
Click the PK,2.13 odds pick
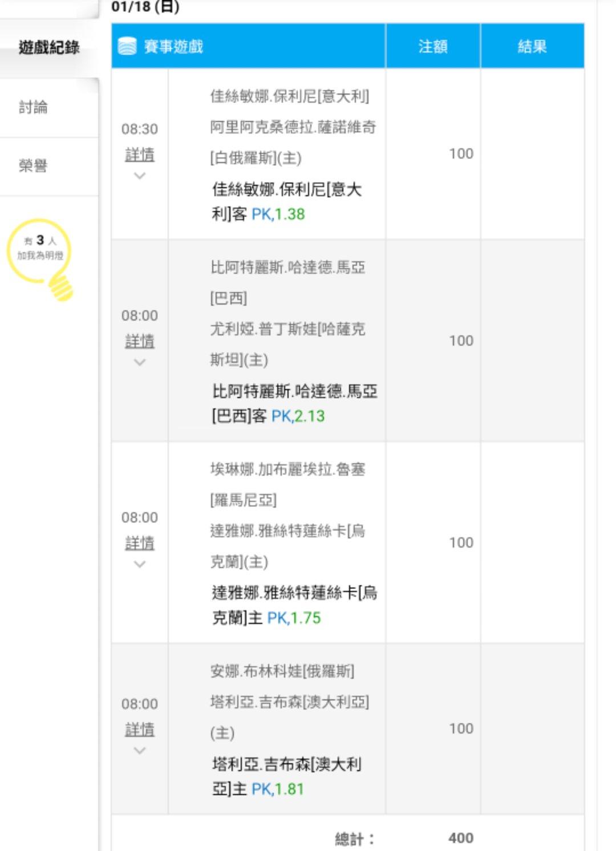(298, 416)
